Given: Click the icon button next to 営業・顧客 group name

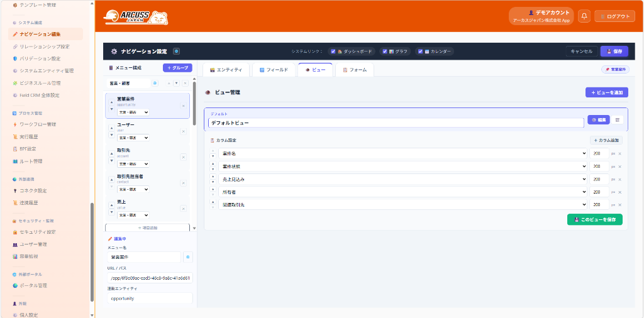Looking at the screenshot, I should (x=155, y=83).
